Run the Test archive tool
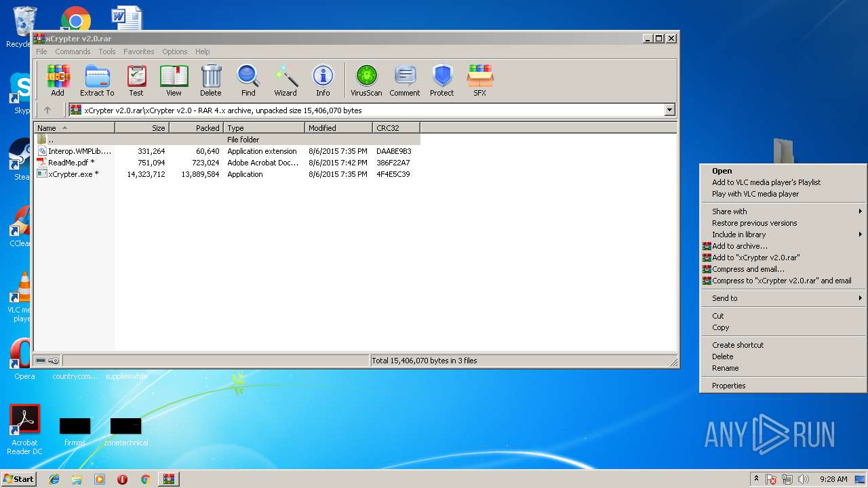Image resolution: width=868 pixels, height=488 pixels. click(136, 81)
